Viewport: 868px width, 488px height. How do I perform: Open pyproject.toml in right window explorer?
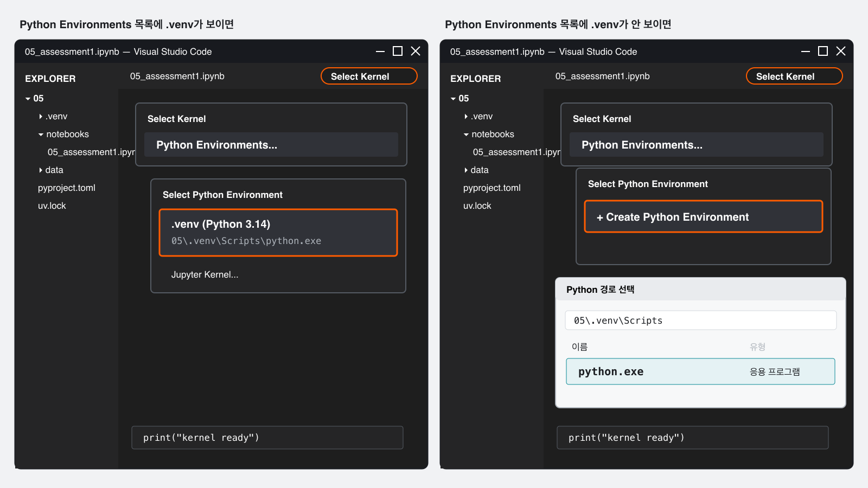492,188
